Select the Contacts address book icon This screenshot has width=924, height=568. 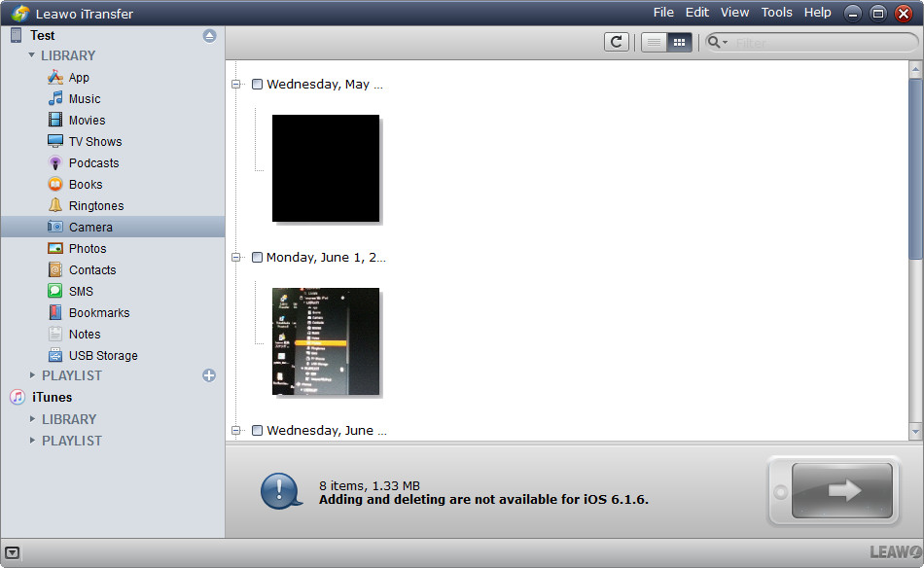(x=55, y=269)
